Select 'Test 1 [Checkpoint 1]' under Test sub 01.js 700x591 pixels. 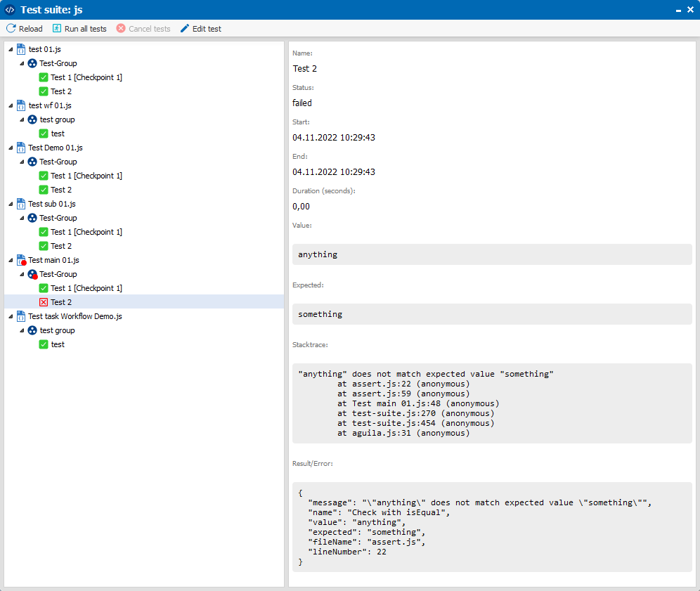click(x=86, y=232)
